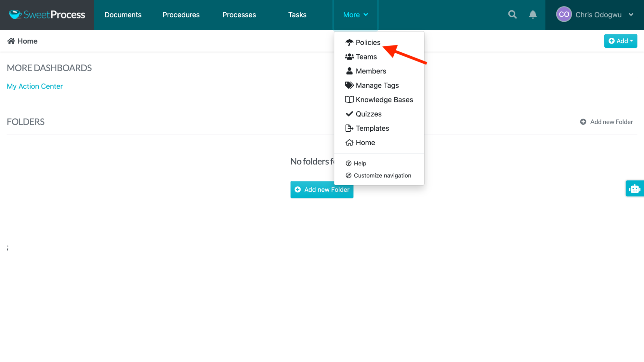Screen dimensions: 644x362
Task: Select the Quizzes checkmark icon
Action: tap(349, 114)
